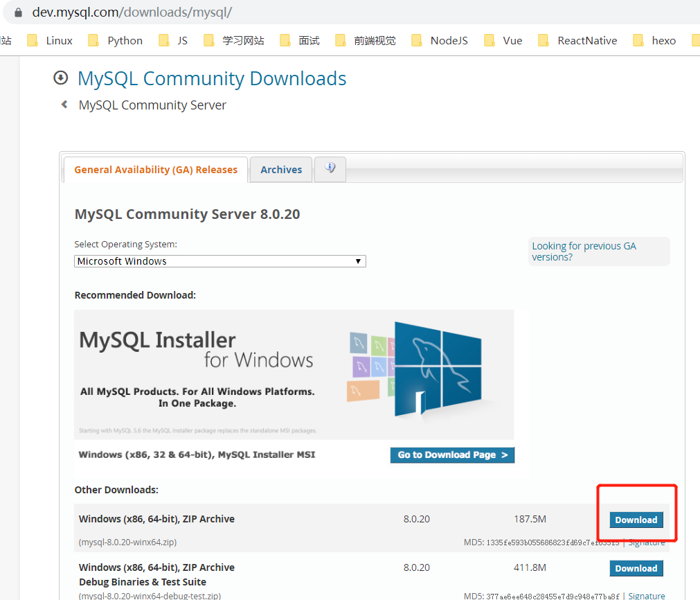
Task: Download the 411.8M Debug Binaries ZIP
Action: coord(636,568)
